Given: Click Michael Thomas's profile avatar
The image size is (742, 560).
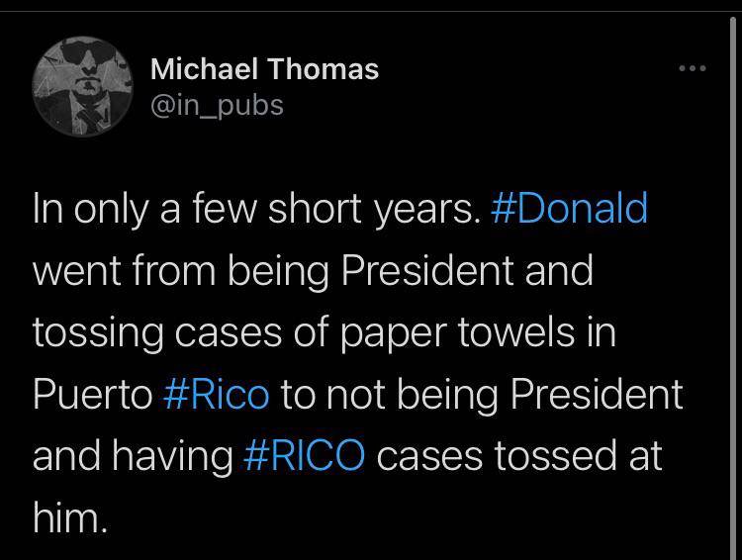Looking at the screenshot, I should pos(83,87).
